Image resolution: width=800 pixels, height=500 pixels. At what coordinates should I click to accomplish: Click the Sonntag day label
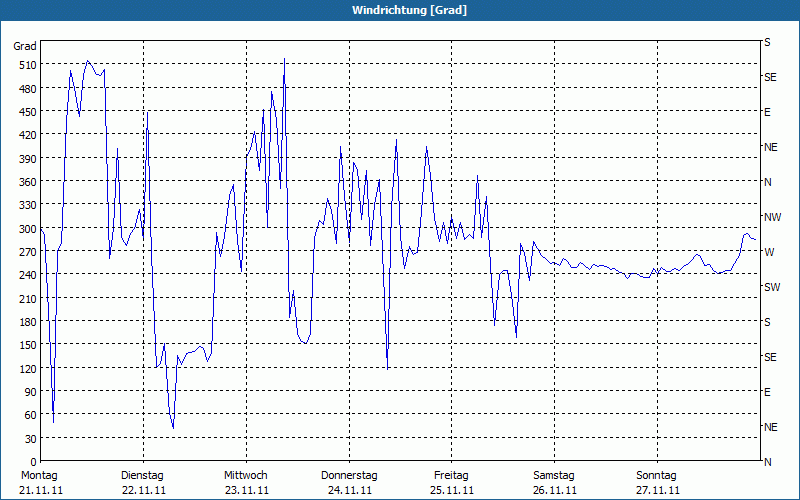pyautogui.click(x=656, y=475)
